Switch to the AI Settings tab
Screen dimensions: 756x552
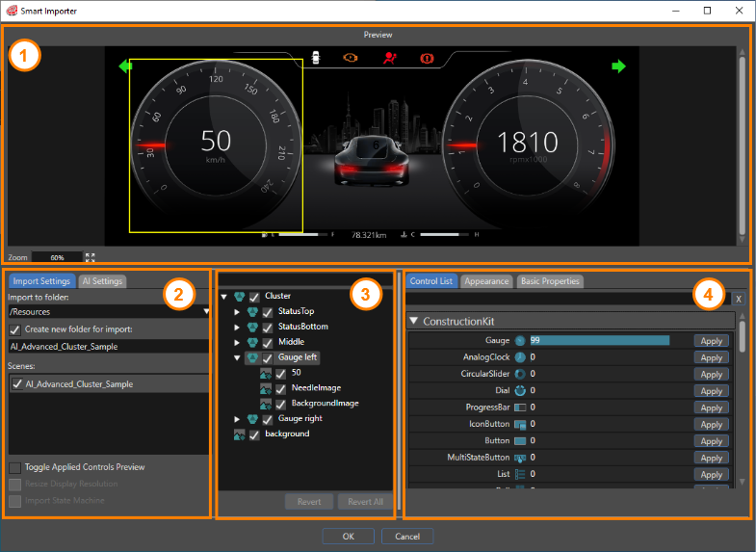(102, 281)
